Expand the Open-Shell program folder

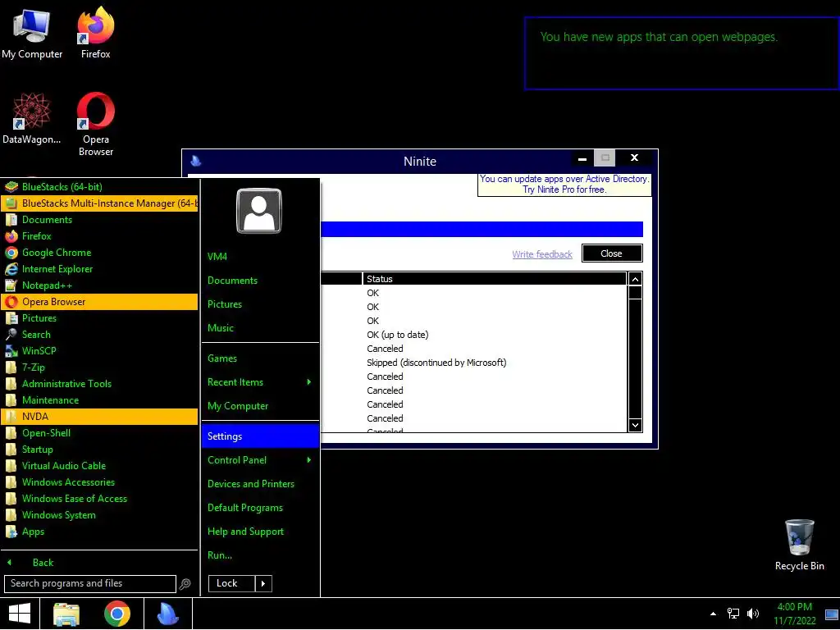pos(99,433)
